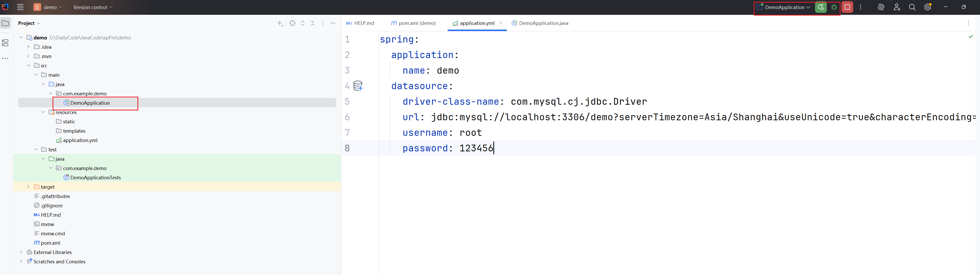Open the demo project widget
Image resolution: width=980 pixels, height=275 pixels.
pos(47,7)
